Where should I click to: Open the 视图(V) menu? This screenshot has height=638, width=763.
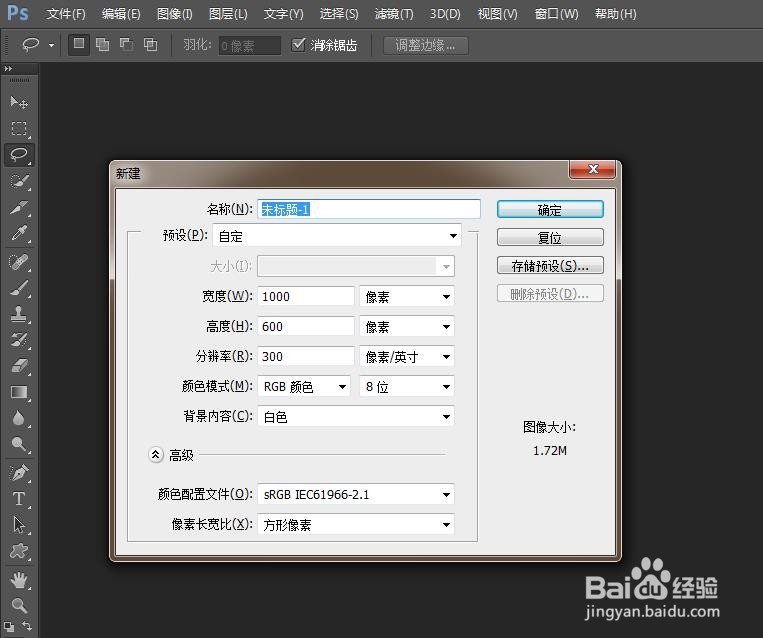coord(497,14)
